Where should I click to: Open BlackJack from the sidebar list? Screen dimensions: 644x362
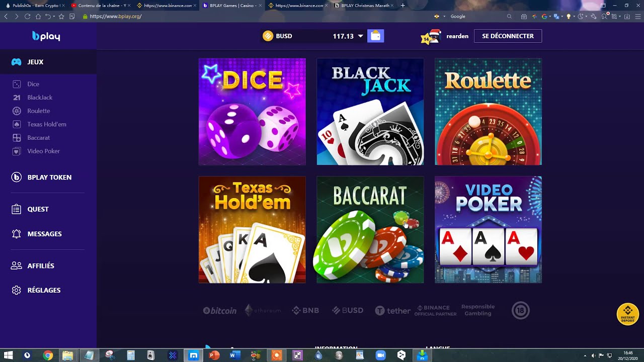[x=40, y=98]
